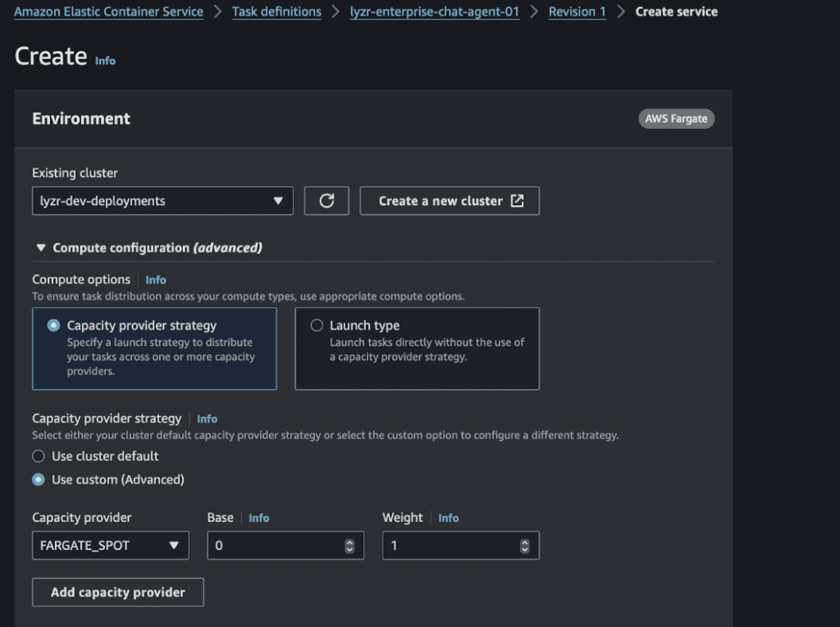
Task: Choose Use custom (Advanced) radio button
Action: [38, 479]
